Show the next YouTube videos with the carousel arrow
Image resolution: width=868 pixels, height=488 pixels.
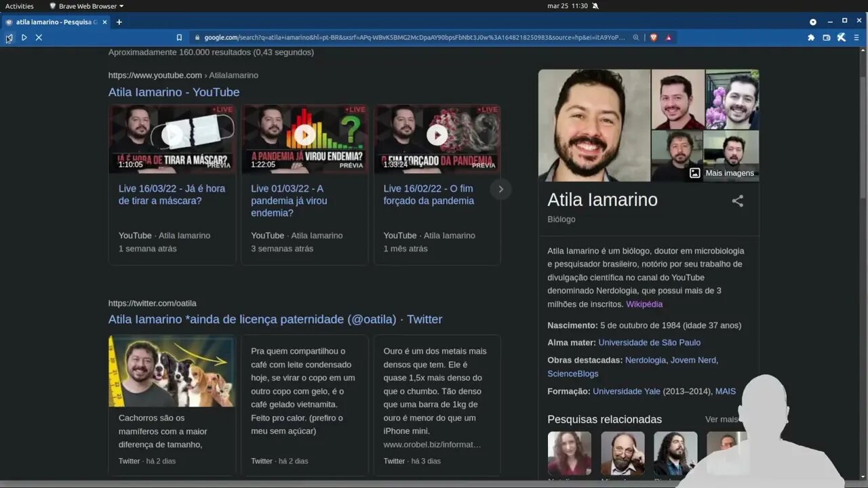coord(500,189)
